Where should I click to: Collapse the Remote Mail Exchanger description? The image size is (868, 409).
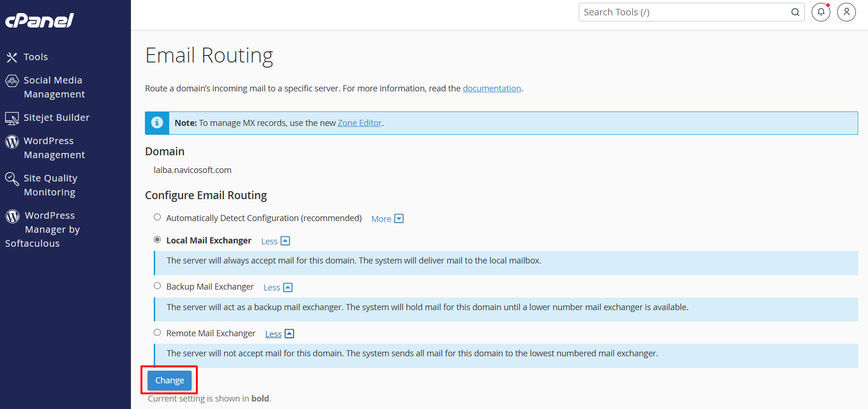click(279, 334)
